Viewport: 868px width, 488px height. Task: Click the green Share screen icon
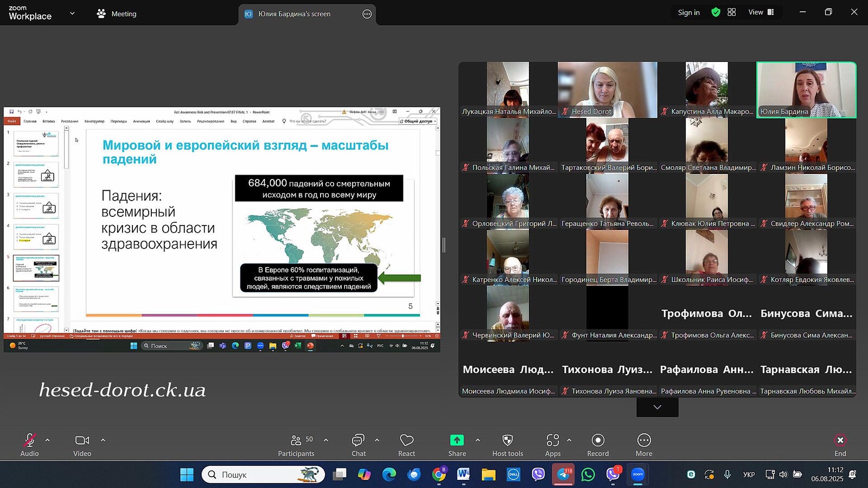pyautogui.click(x=457, y=440)
